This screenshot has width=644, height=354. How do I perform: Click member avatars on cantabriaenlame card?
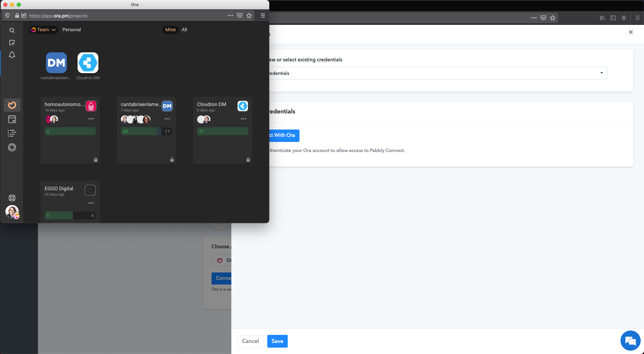136,119
